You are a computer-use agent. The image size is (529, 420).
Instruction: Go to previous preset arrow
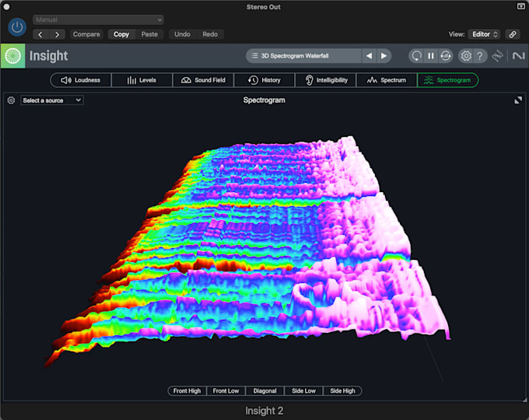pos(40,34)
